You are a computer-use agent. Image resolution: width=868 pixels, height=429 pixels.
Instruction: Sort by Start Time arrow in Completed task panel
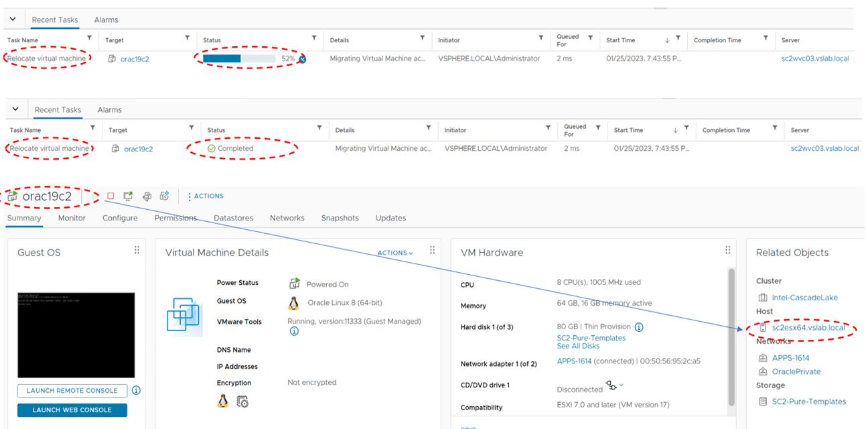tap(675, 129)
